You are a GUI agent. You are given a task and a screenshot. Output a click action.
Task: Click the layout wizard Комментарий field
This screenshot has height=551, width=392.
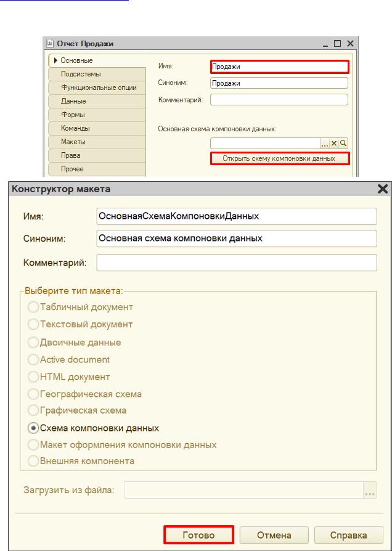click(x=237, y=263)
